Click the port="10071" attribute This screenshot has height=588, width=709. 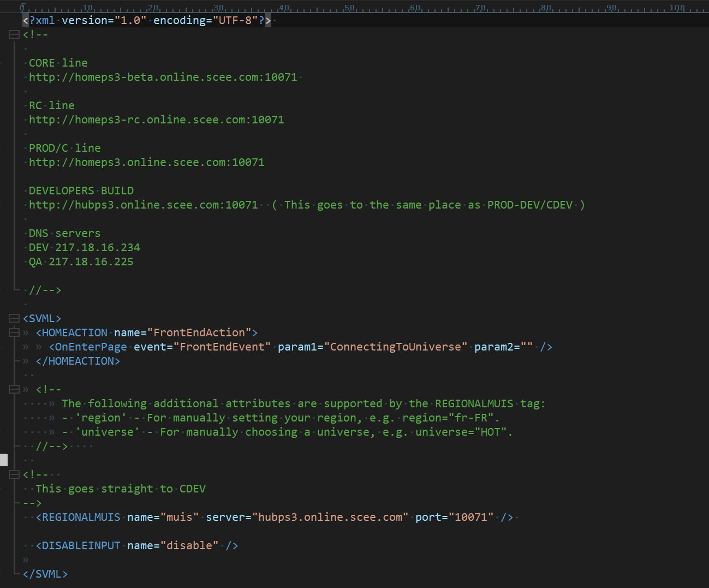click(x=455, y=517)
